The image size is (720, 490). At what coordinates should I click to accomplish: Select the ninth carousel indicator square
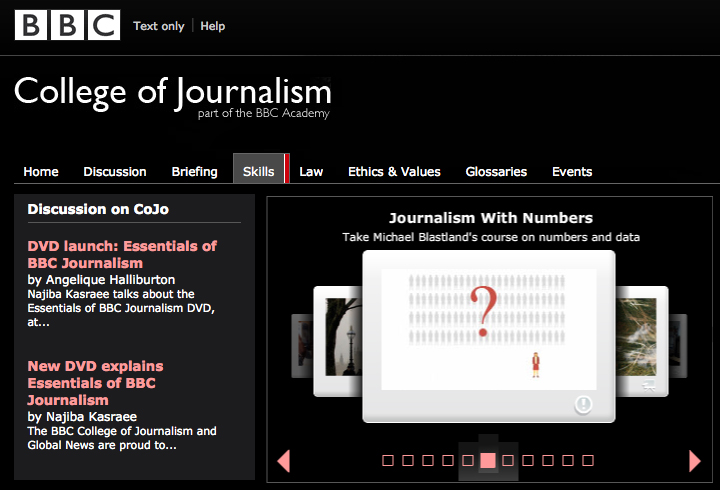click(x=548, y=460)
